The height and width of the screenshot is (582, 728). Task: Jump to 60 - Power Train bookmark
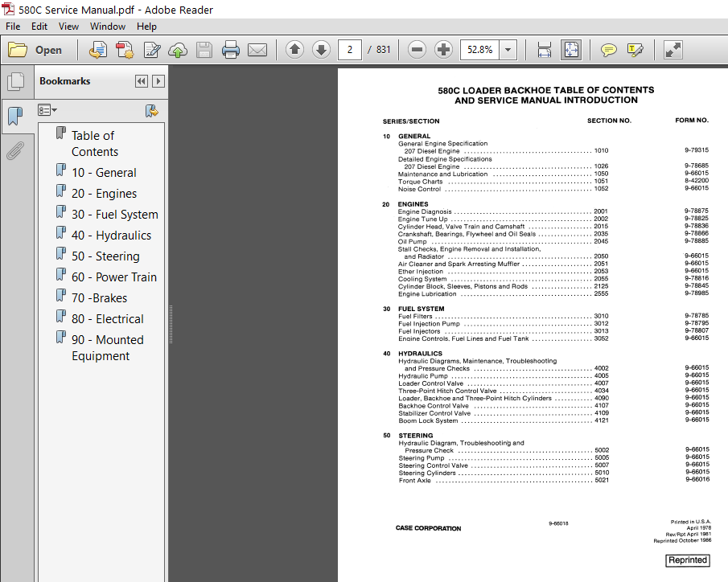(x=113, y=277)
